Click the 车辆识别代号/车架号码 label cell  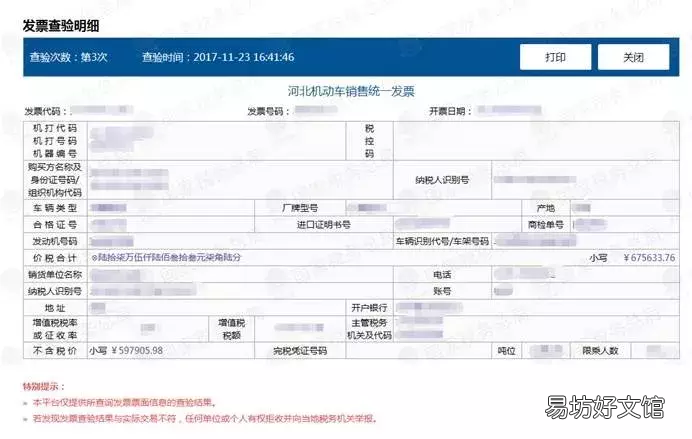(442, 241)
